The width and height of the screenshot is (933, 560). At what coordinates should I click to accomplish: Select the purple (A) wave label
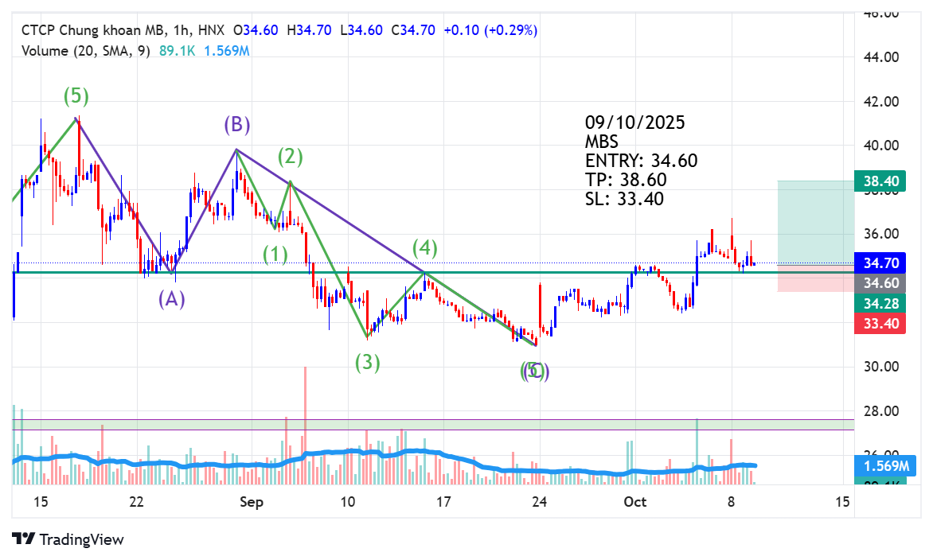[171, 298]
